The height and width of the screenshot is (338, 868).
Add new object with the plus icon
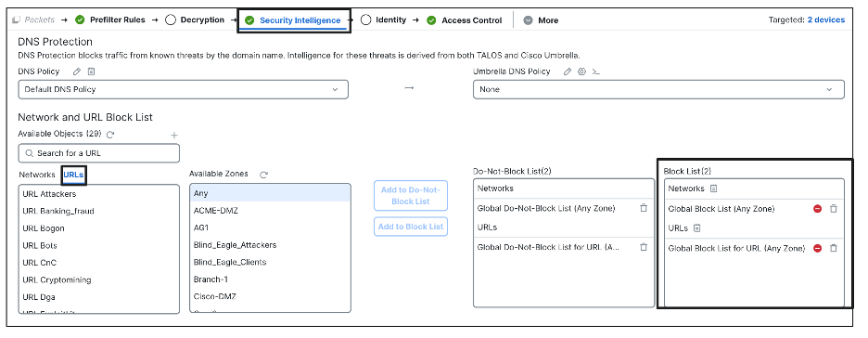[x=173, y=135]
